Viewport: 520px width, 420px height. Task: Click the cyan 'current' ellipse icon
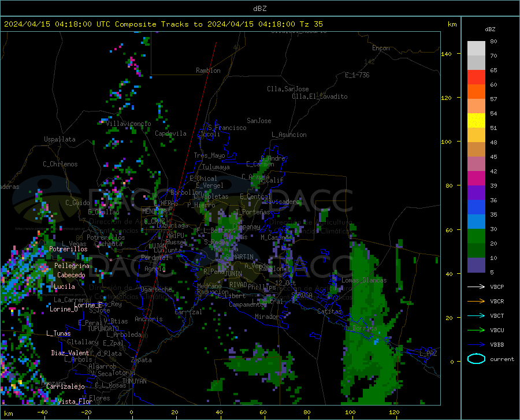(476, 359)
